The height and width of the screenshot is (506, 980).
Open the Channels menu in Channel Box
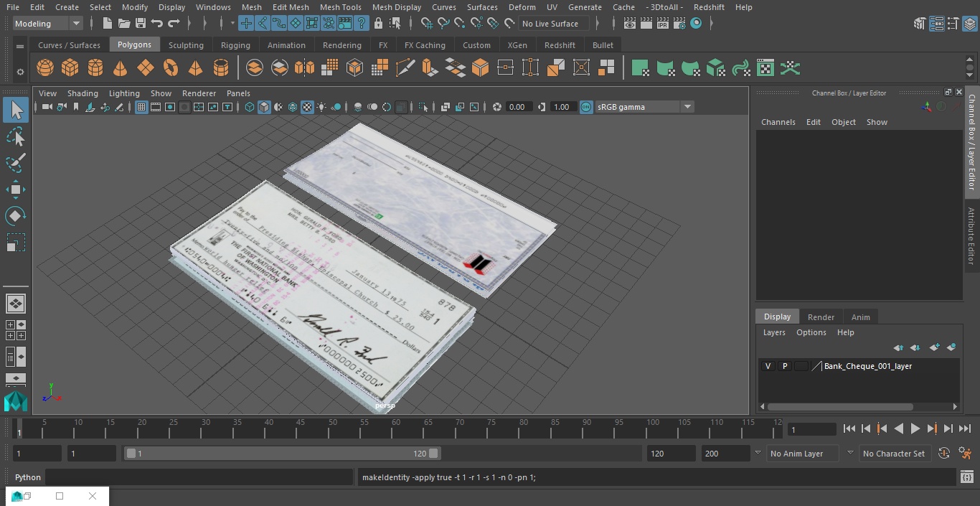click(778, 122)
